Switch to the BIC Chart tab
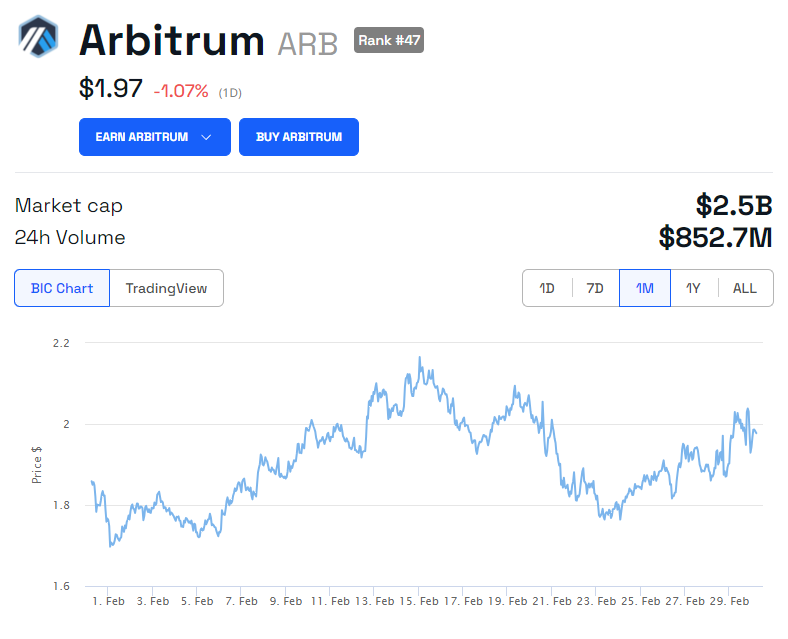The height and width of the screenshot is (639, 788). point(62,288)
